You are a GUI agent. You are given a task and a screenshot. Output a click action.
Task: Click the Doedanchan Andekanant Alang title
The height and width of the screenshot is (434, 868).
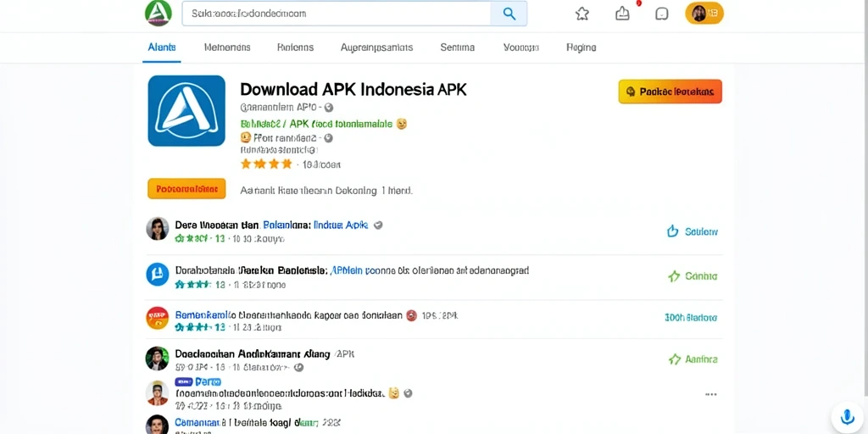pos(253,353)
